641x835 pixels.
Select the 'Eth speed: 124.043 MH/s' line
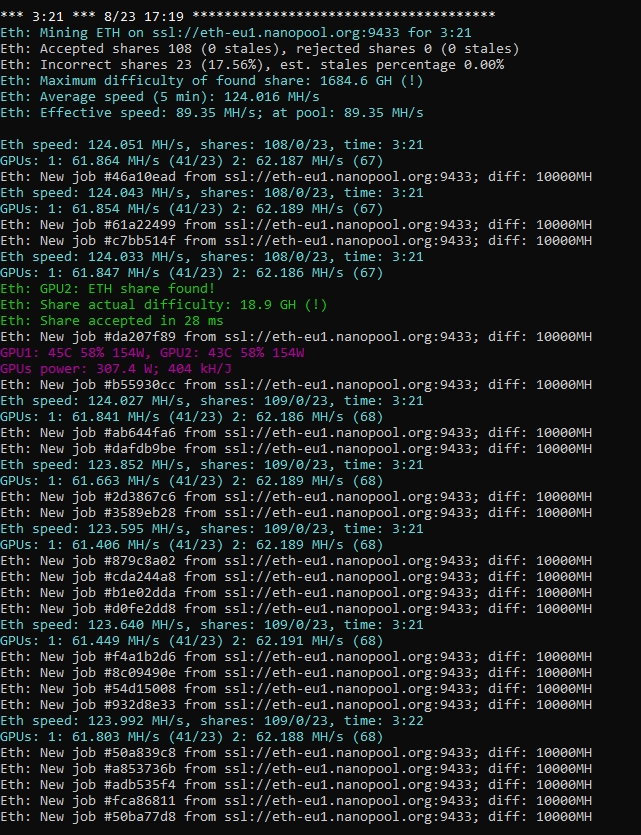pos(212,192)
